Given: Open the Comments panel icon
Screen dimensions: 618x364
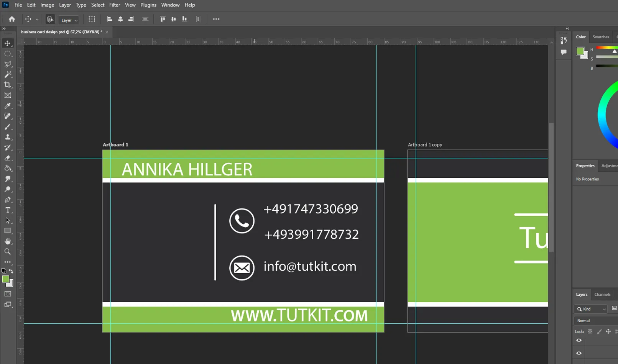Looking at the screenshot, I should pos(564,52).
